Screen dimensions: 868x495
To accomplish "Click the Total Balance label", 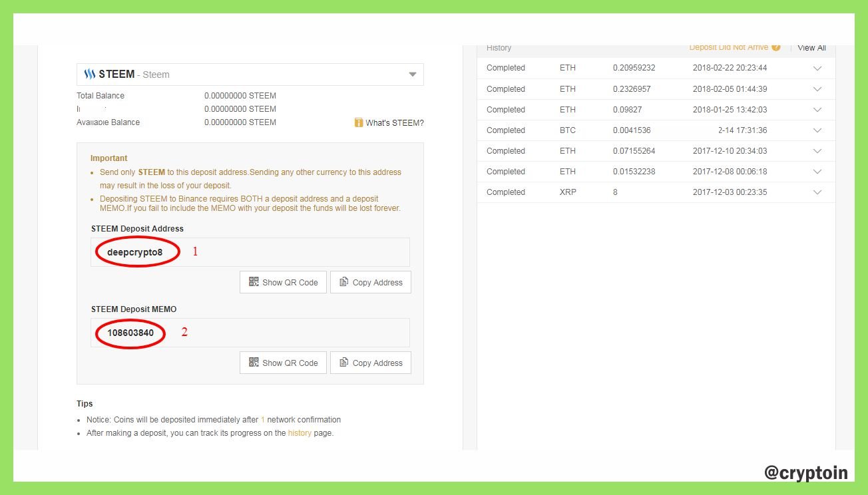I will click(x=101, y=96).
